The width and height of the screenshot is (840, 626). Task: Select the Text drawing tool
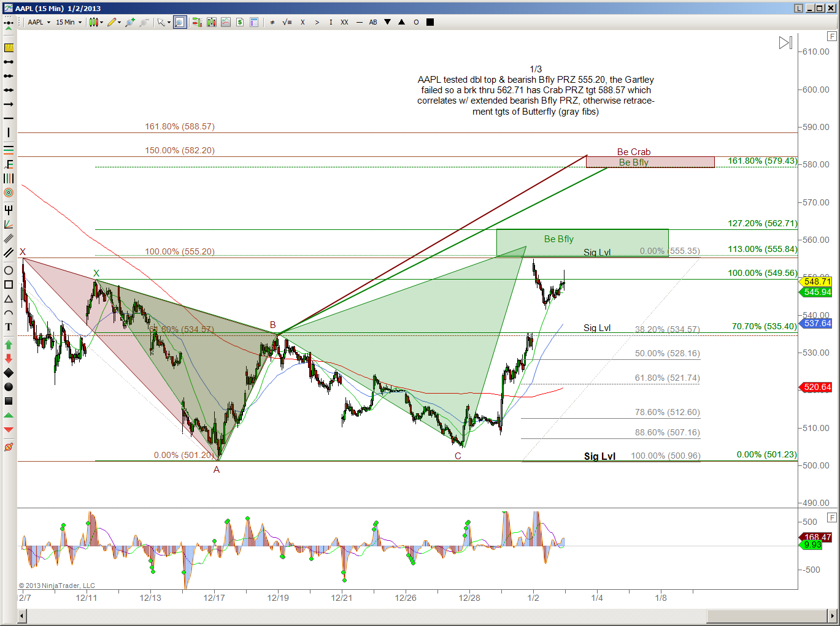[x=9, y=327]
